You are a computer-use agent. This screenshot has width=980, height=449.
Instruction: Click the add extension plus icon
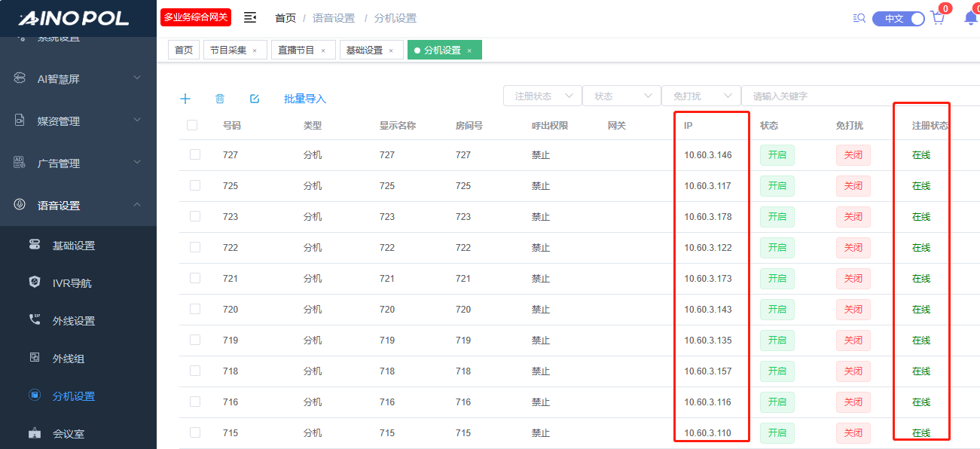pyautogui.click(x=185, y=99)
